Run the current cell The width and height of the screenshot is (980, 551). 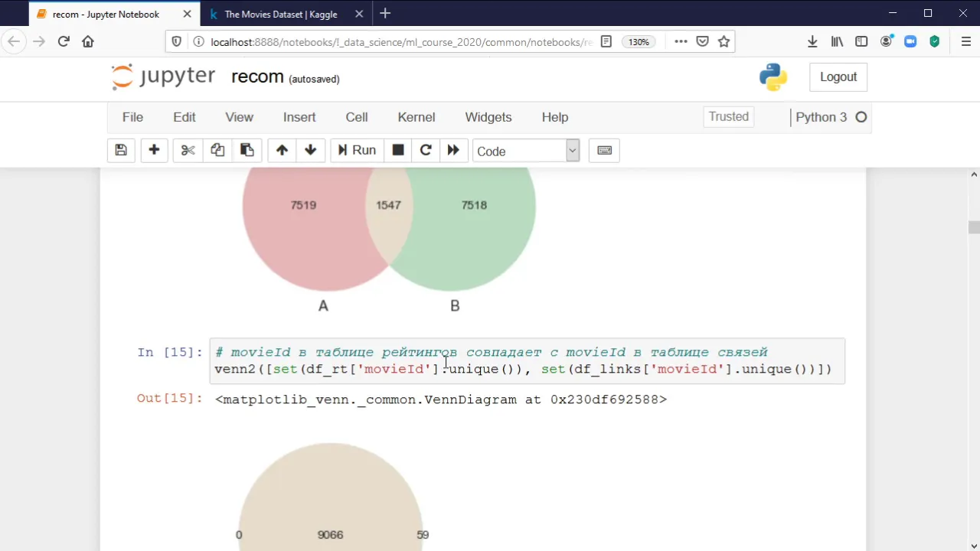tap(357, 151)
